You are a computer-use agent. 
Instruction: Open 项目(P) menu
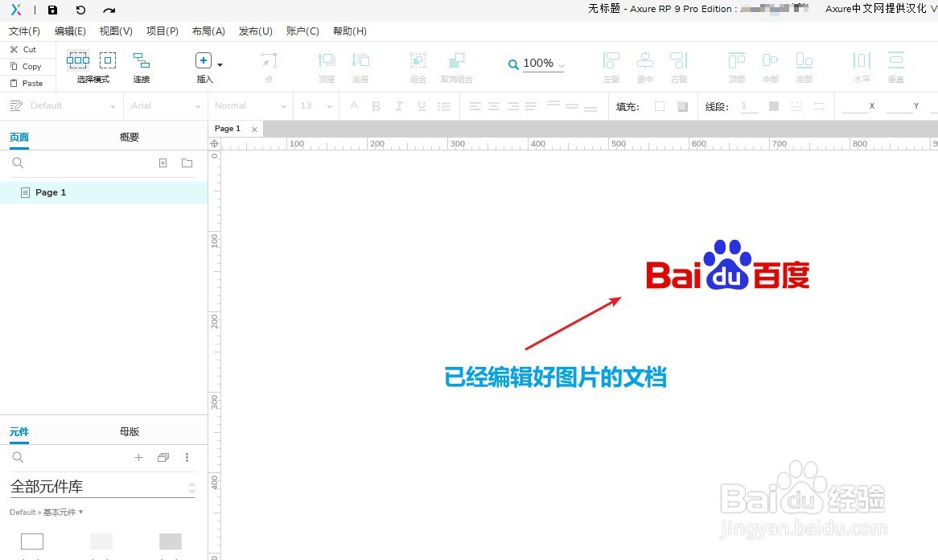[163, 31]
